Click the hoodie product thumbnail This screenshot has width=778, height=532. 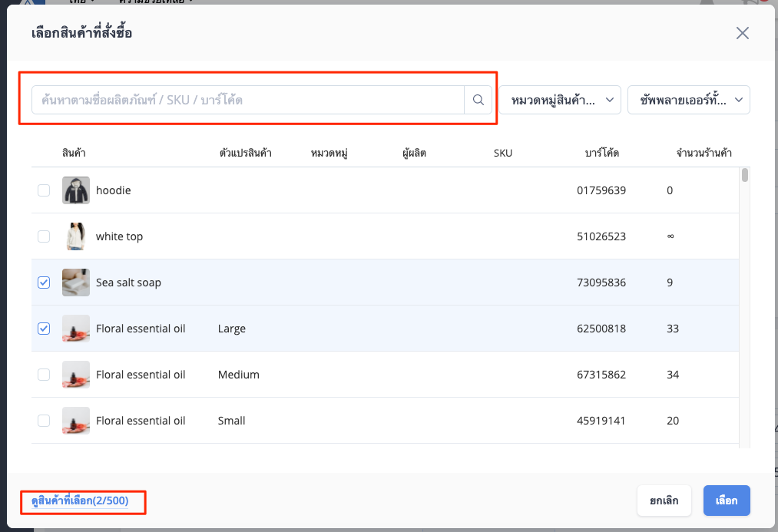76,190
